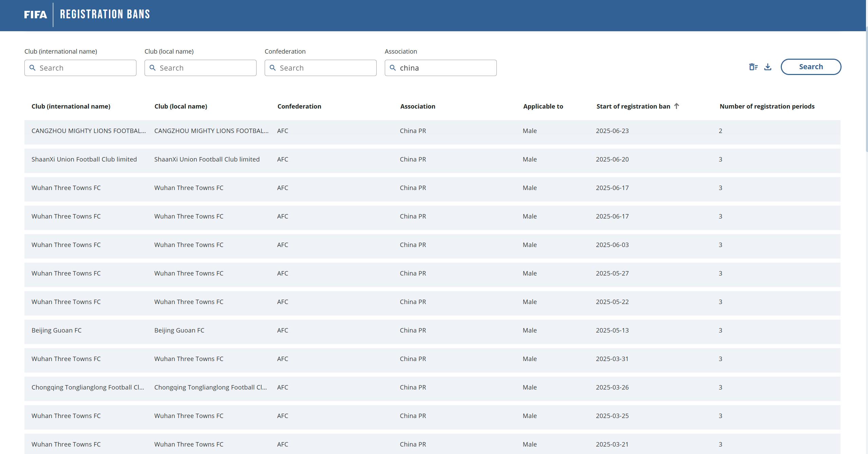Click magnifier icon in Confederation field
The image size is (868, 454).
(272, 68)
